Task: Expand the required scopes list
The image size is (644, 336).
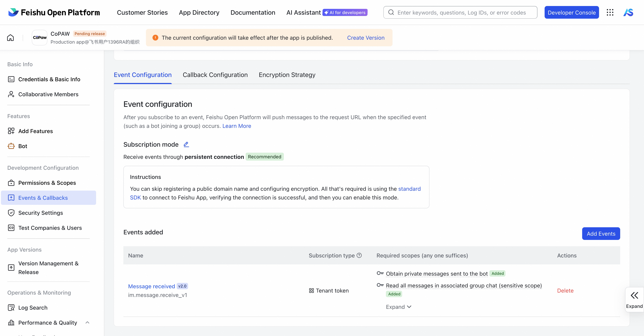Action: [x=399, y=307]
